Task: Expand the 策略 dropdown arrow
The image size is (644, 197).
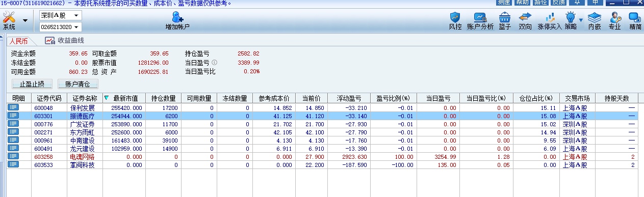Action: (x=580, y=21)
